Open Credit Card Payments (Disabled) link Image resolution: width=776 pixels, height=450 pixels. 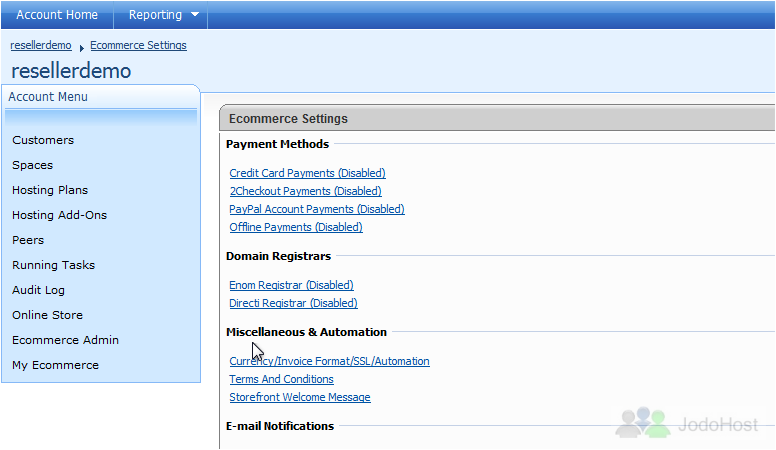click(307, 173)
